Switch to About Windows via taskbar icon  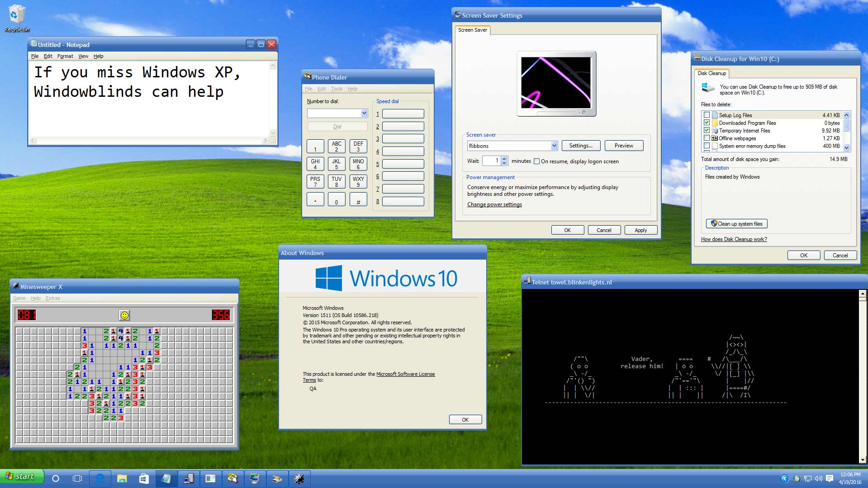[x=210, y=479]
